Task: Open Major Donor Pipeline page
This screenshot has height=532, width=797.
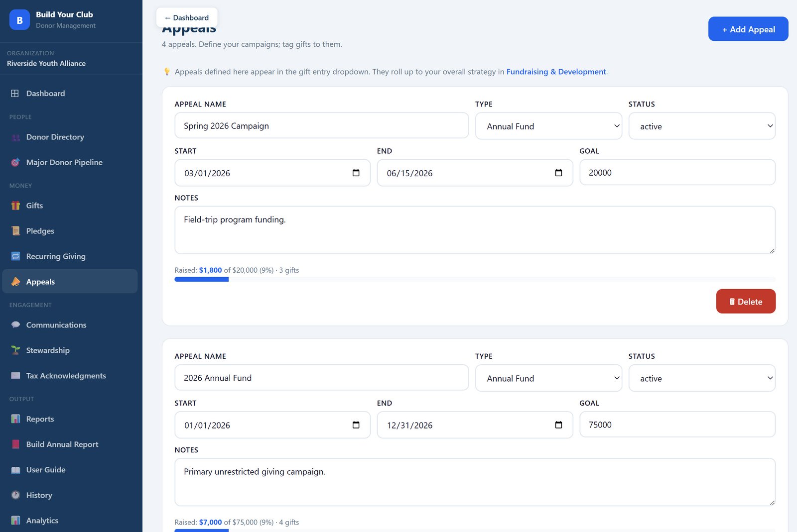Action: pos(70,163)
